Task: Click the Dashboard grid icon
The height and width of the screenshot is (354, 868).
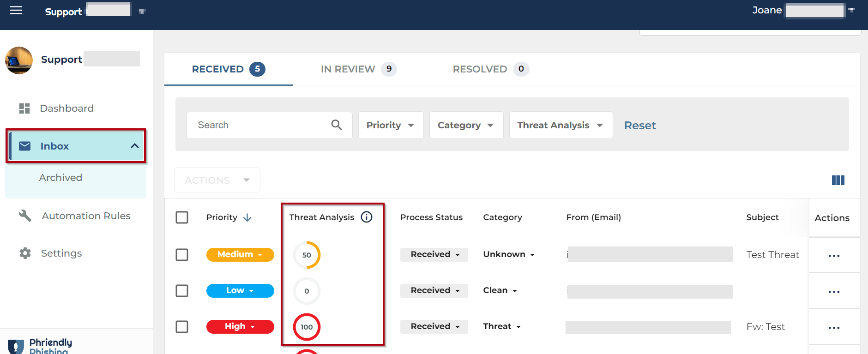Action: coord(24,108)
